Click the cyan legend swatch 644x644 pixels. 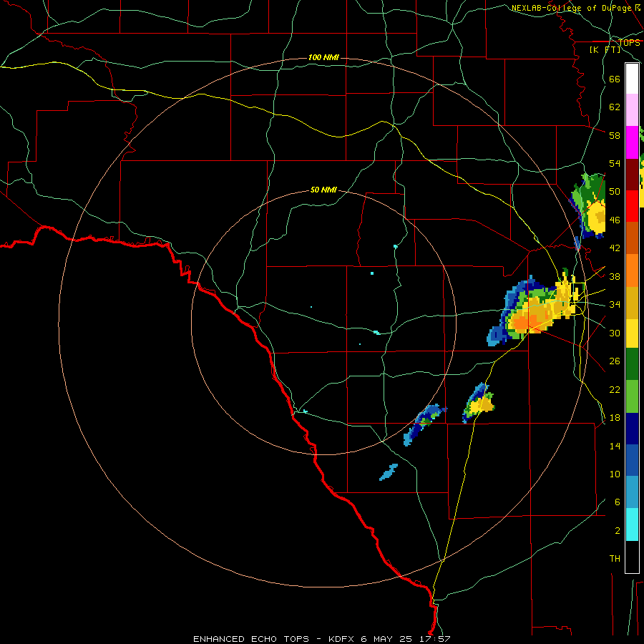tap(632, 525)
